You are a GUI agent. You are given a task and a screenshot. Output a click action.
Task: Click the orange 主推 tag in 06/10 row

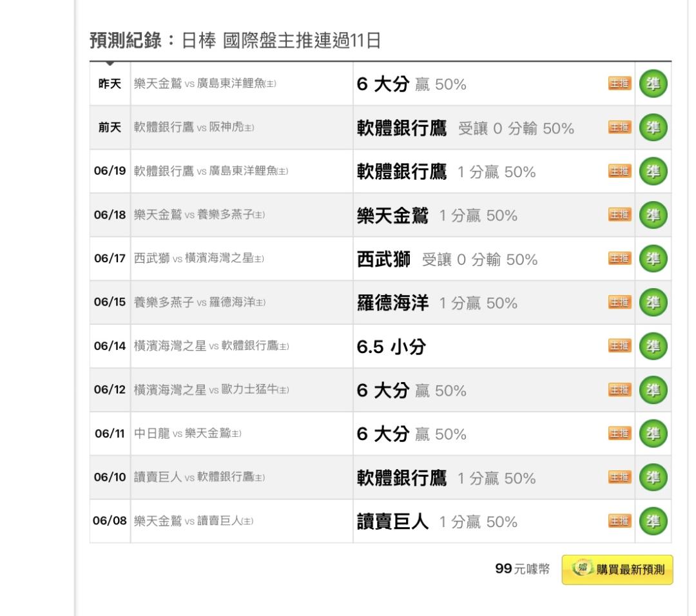pyautogui.click(x=620, y=477)
